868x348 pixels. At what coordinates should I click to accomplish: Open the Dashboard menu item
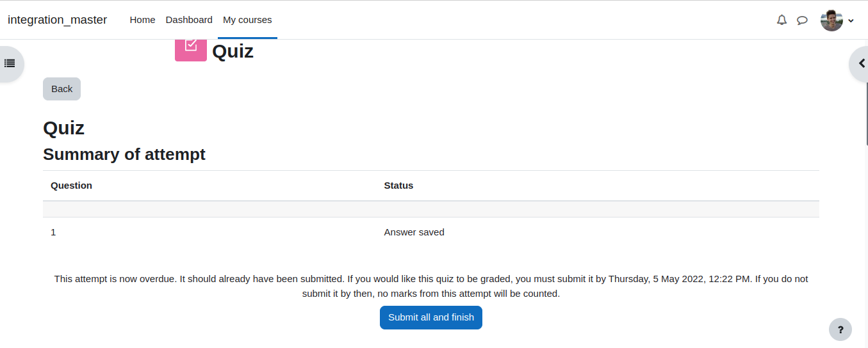(189, 20)
